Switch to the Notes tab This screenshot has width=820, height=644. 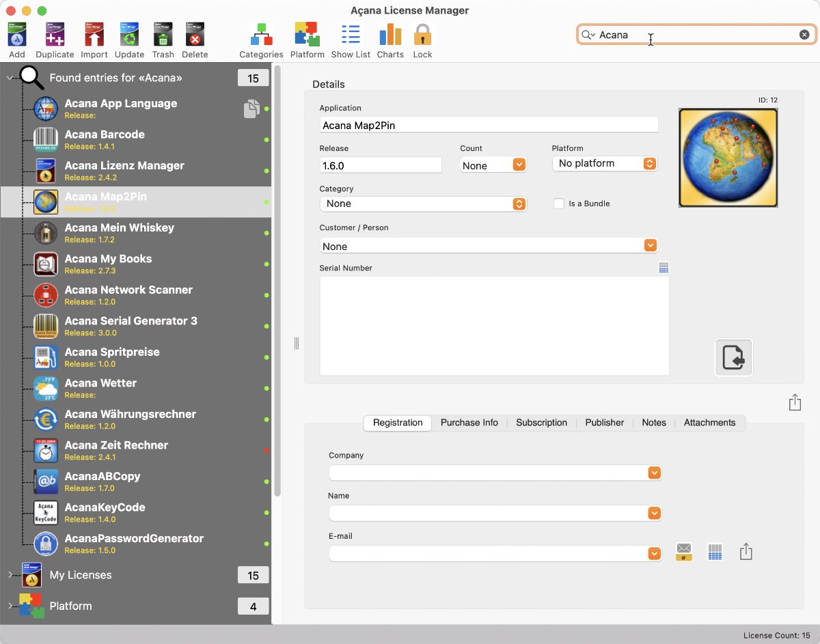click(x=654, y=423)
